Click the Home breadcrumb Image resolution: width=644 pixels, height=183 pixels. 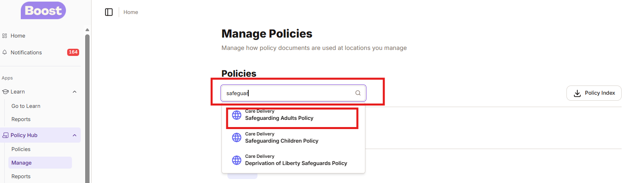[x=131, y=12]
